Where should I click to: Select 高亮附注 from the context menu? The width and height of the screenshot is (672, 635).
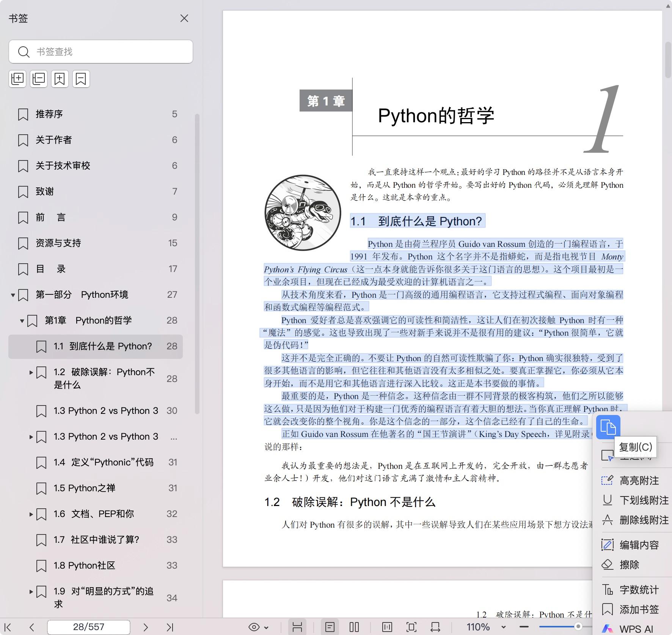point(639,481)
